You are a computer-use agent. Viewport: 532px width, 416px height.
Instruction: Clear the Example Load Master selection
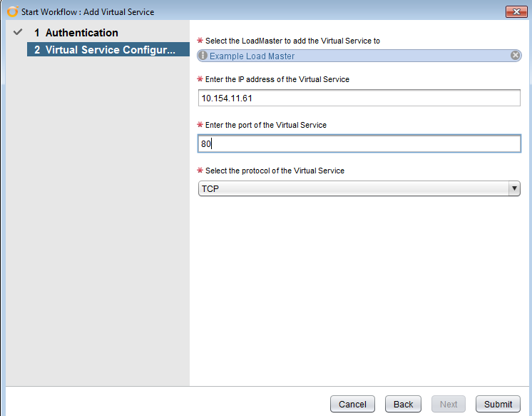[515, 56]
